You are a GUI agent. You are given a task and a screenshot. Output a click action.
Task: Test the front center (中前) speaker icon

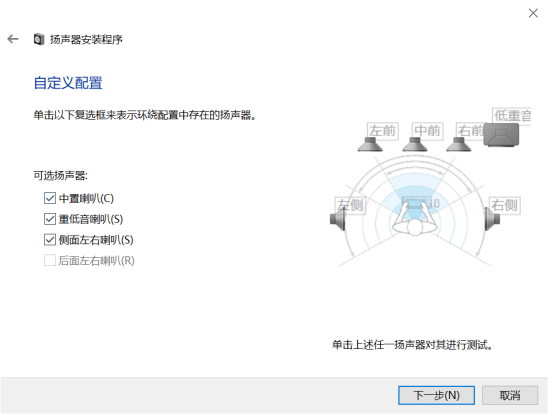click(x=415, y=145)
